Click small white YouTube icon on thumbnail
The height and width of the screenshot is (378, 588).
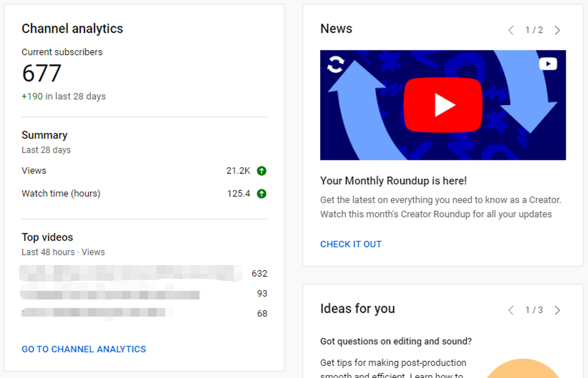(548, 64)
